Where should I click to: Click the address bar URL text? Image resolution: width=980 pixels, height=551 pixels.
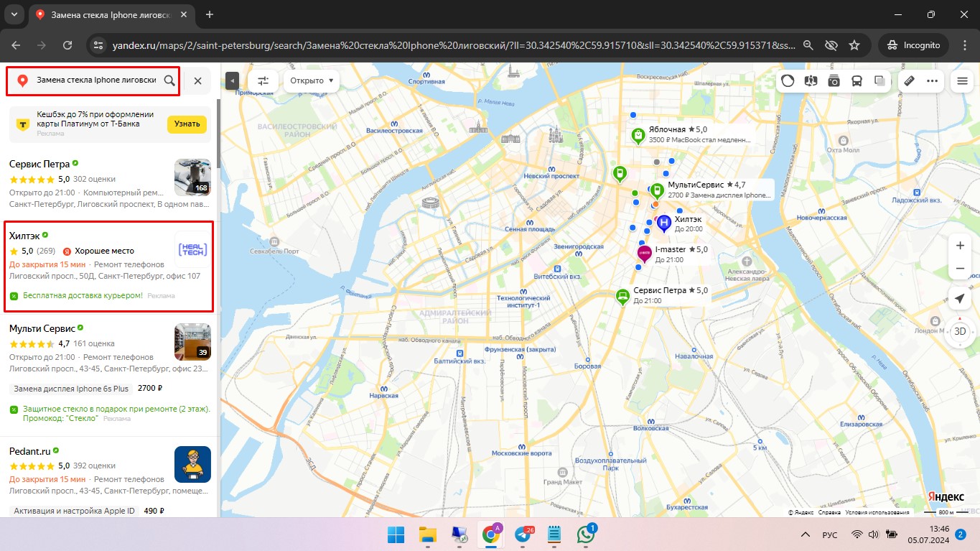(x=454, y=45)
